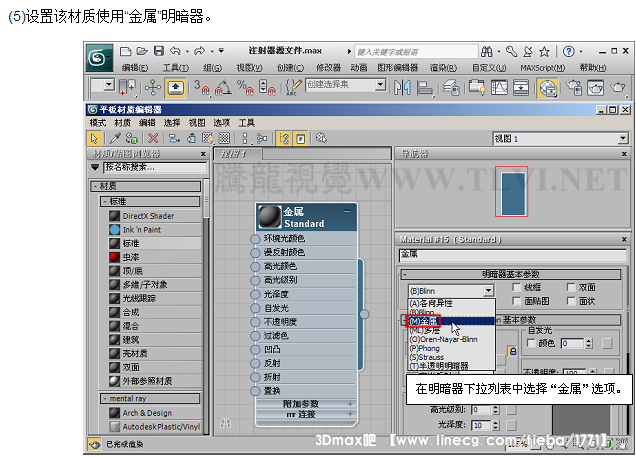The height and width of the screenshot is (457, 636).
Task: Open the favorites star icon
Action: point(544,51)
